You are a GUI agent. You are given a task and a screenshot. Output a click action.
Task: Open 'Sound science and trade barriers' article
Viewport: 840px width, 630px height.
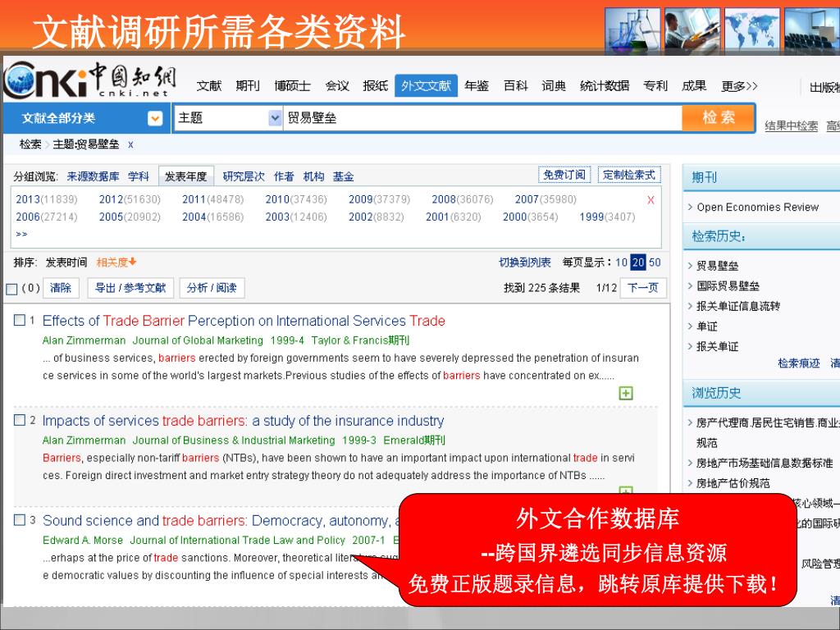(x=220, y=521)
